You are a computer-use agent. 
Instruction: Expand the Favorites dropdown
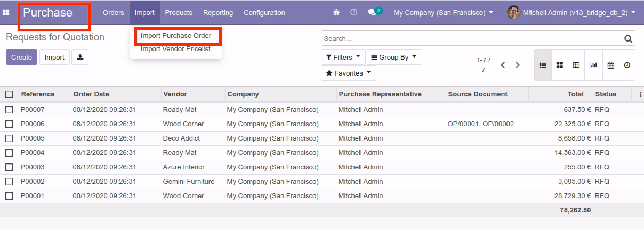click(349, 73)
